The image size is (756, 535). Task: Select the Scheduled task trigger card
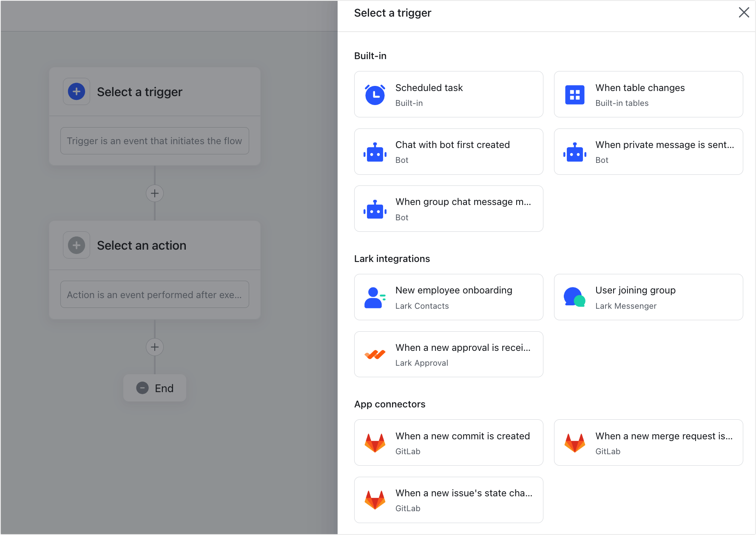pos(449,94)
